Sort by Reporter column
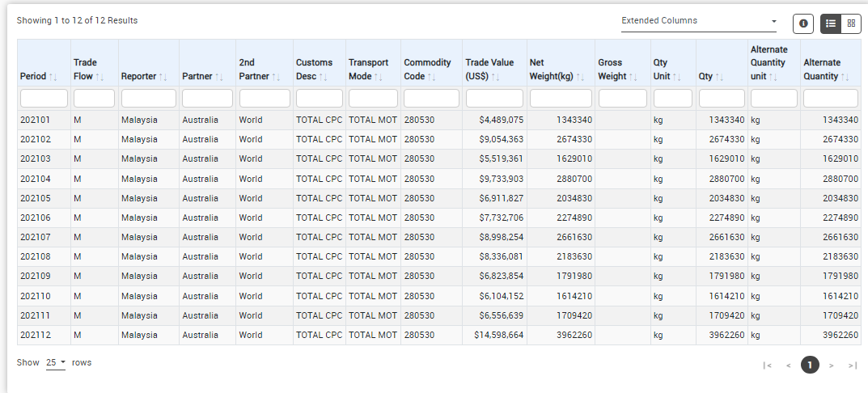The width and height of the screenshot is (868, 393). click(163, 77)
